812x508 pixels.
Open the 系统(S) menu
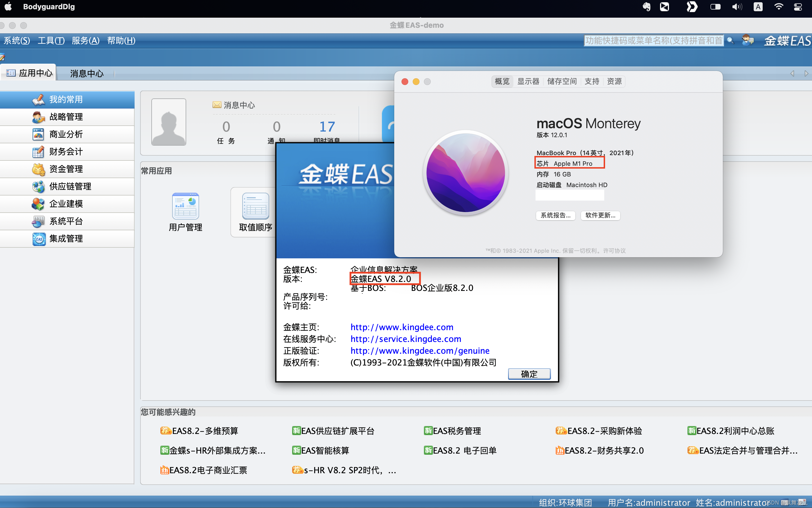[x=17, y=41]
